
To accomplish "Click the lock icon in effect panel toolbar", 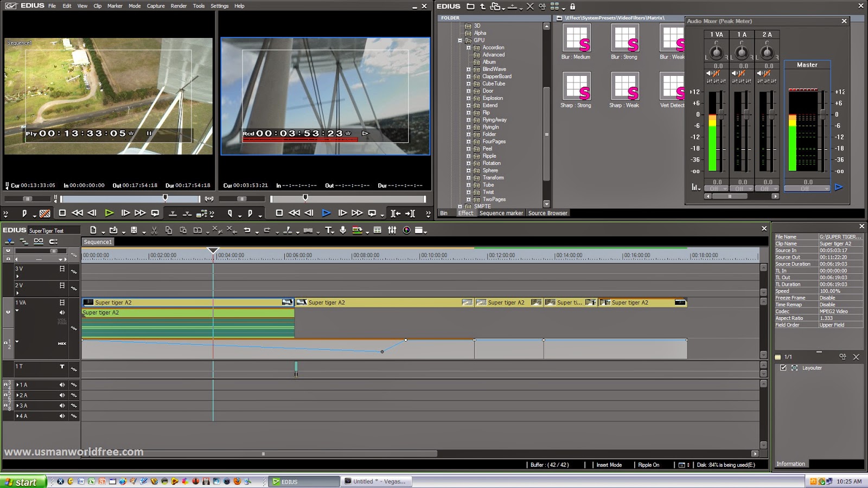I will [572, 7].
